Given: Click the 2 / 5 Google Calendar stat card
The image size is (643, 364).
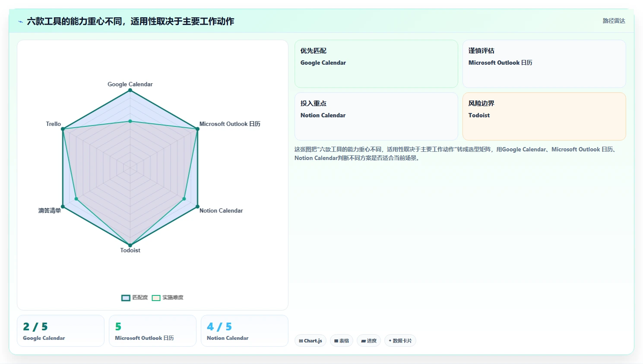Looking at the screenshot, I should 60,331.
